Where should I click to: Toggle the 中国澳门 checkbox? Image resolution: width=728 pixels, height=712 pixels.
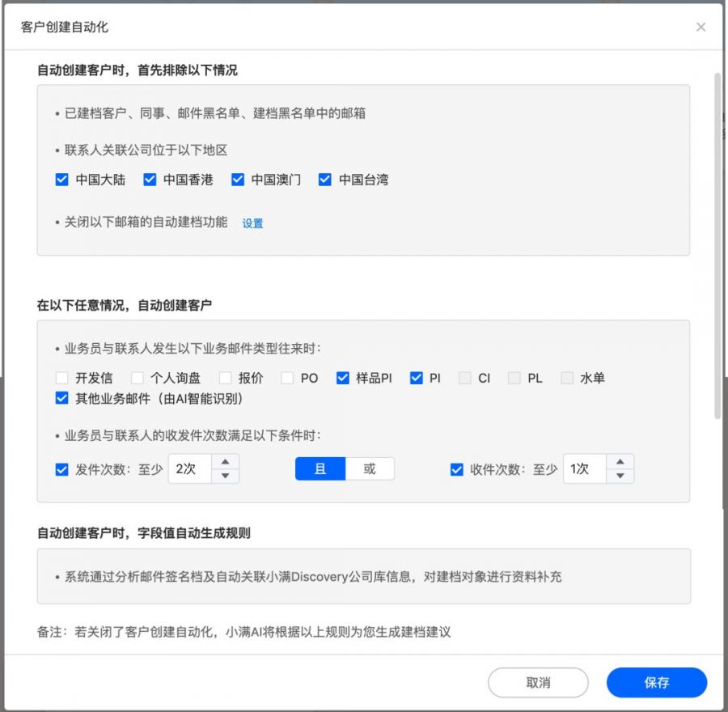[238, 180]
